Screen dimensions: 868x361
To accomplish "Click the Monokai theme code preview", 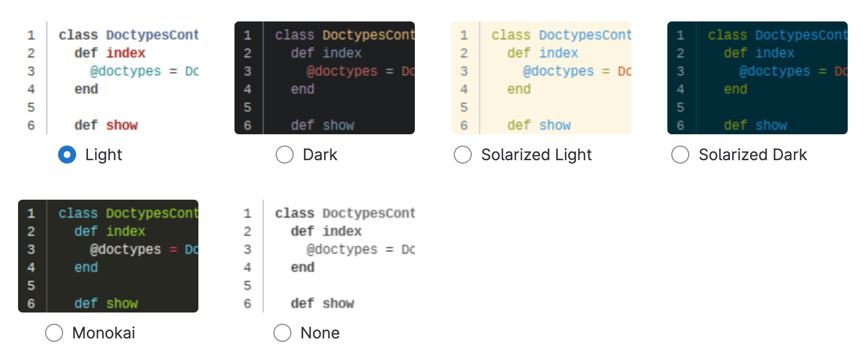I will [x=108, y=256].
